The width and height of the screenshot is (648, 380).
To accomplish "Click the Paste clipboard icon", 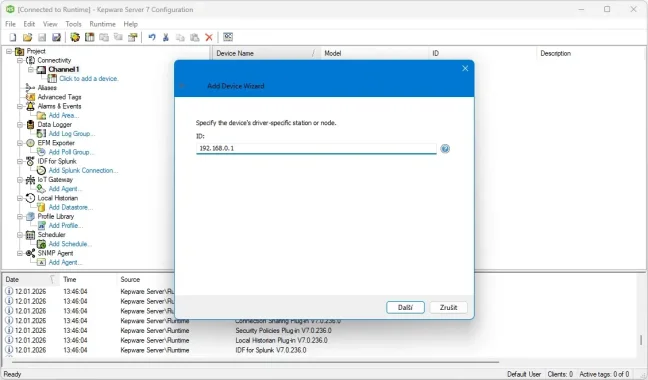I will tap(195, 37).
